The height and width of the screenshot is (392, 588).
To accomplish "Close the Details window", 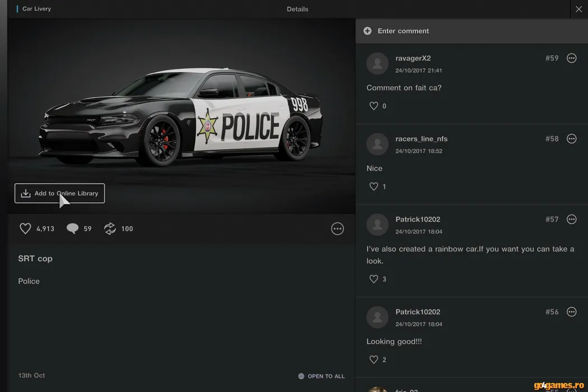I will [x=578, y=9].
